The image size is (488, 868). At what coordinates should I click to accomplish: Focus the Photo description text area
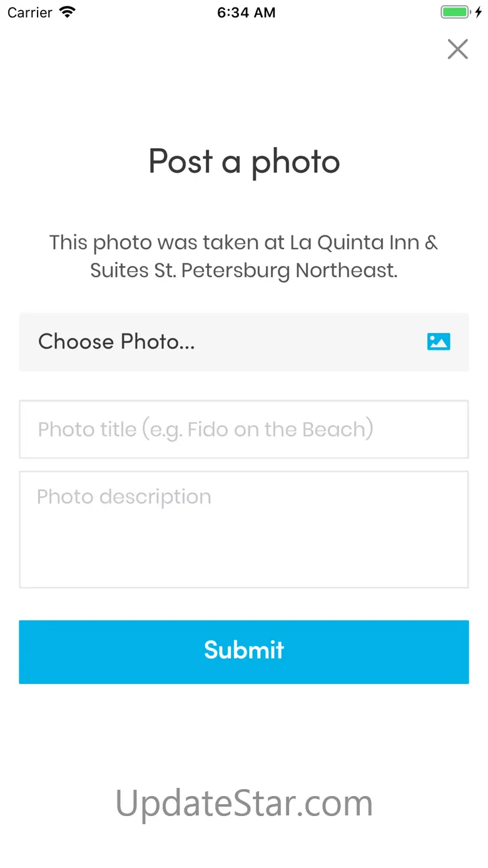pos(243,529)
